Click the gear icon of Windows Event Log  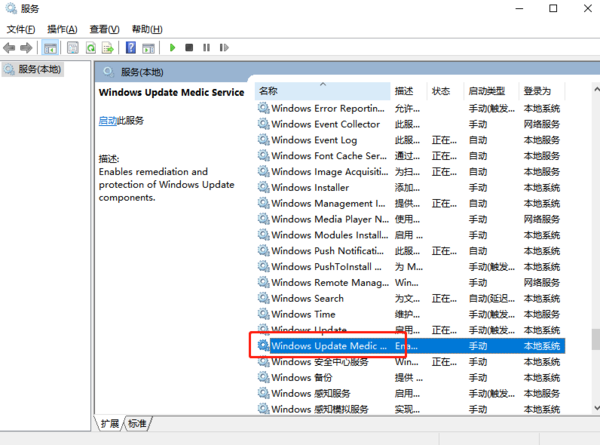pos(263,140)
